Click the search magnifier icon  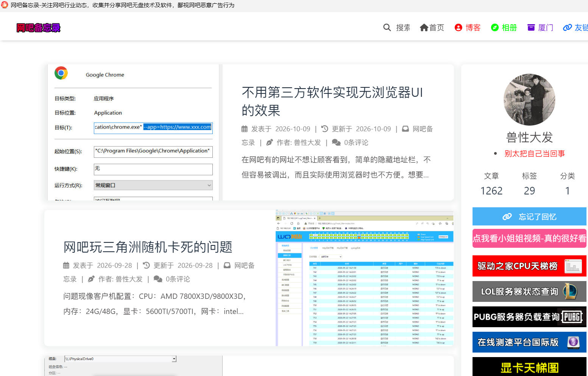(x=387, y=28)
